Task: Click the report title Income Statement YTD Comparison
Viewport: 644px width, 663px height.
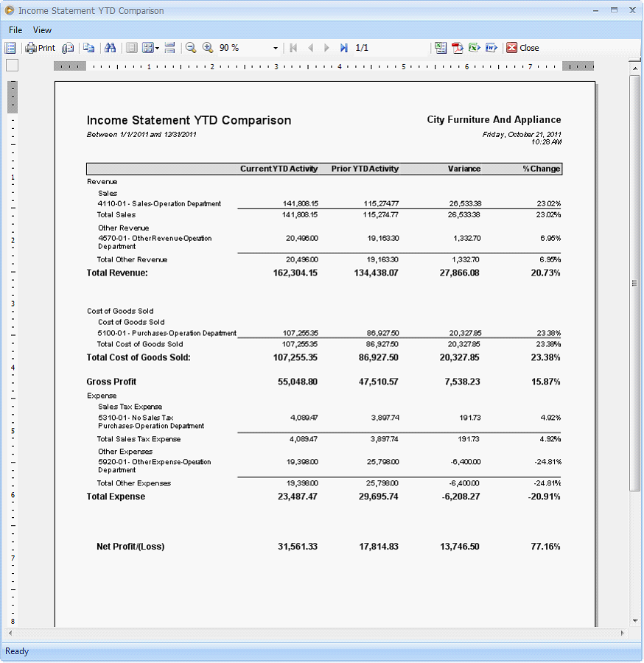Action: click(189, 120)
